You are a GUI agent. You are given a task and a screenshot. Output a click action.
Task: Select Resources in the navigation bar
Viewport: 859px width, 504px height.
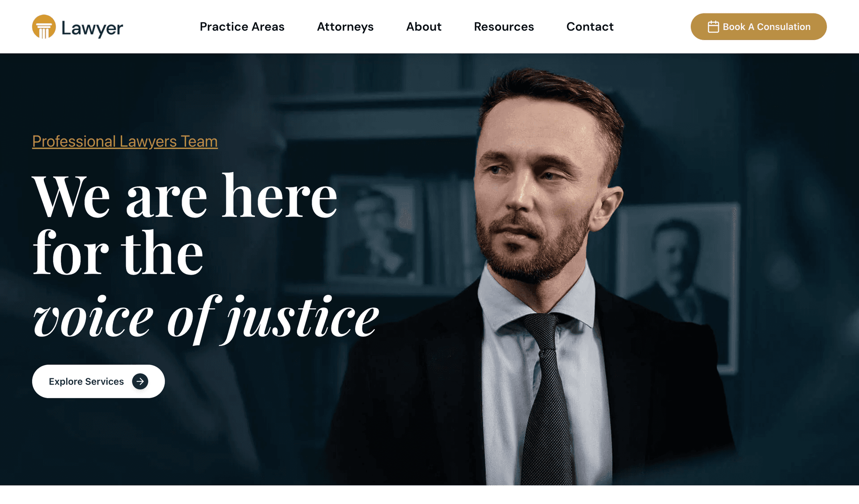click(504, 27)
